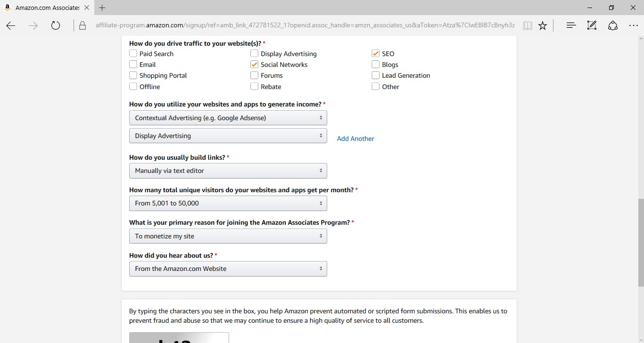The width and height of the screenshot is (644, 343).
Task: Open the unique visitors per month dropdown
Action: (x=228, y=204)
